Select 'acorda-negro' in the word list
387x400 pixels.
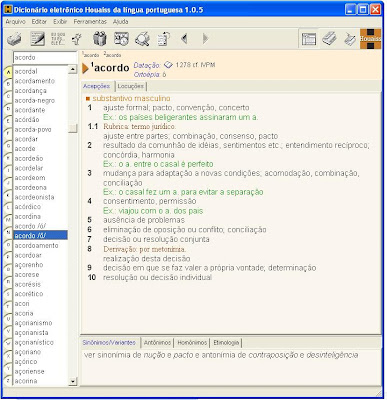tap(35, 100)
